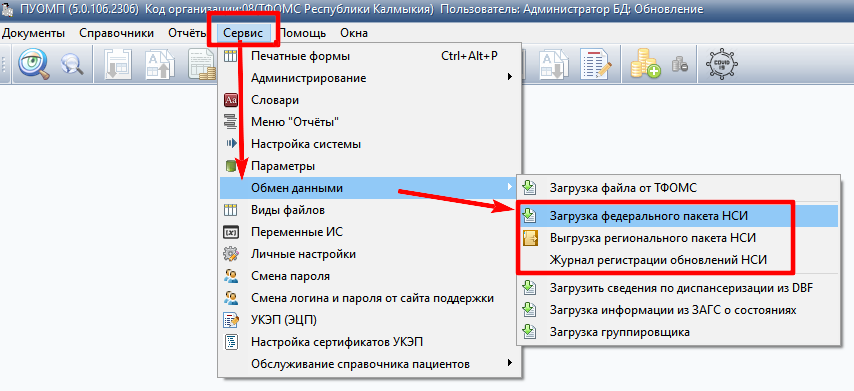Viewport: 854px width, 391px height.
Task: Click the user icon beside Смена логина и пароля
Action: pyautogui.click(x=231, y=298)
